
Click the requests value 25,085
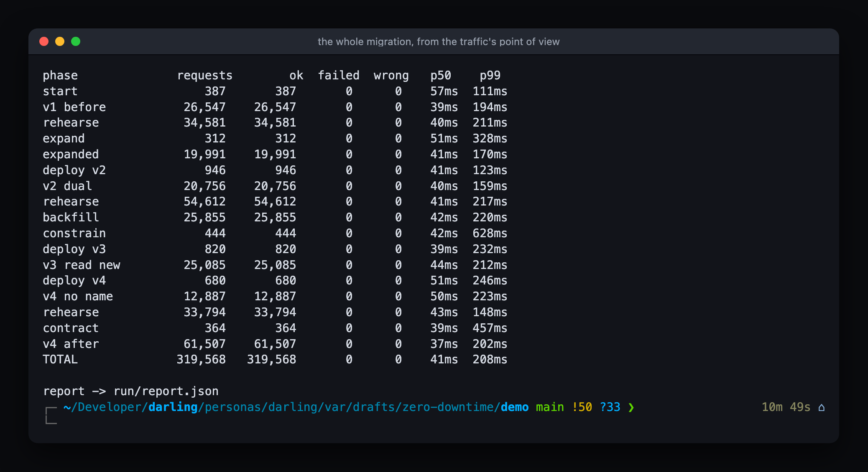point(205,265)
